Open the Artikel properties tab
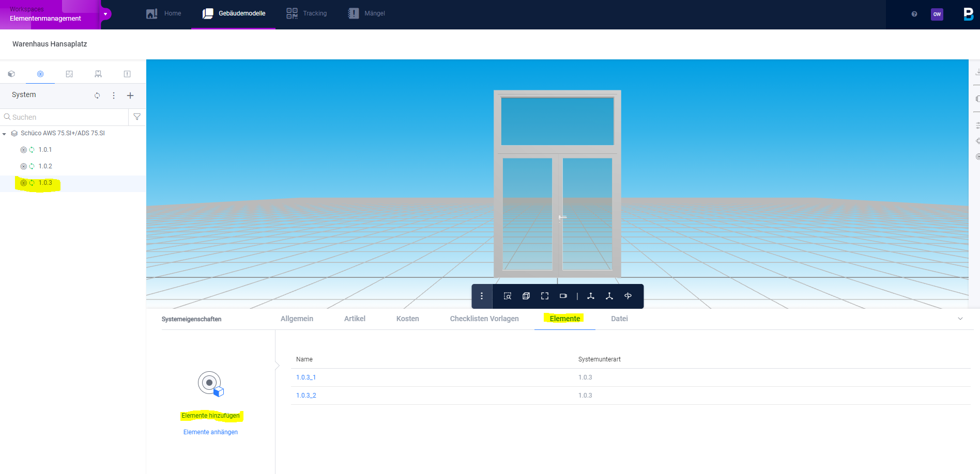The image size is (980, 474). (355, 319)
